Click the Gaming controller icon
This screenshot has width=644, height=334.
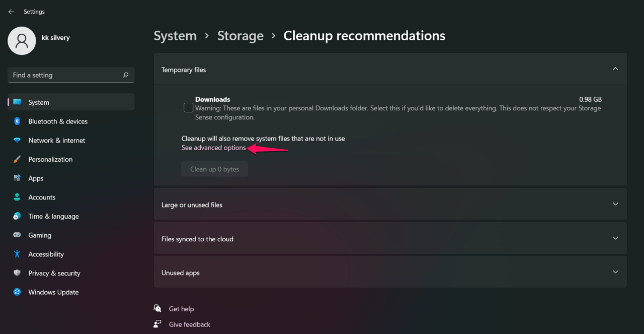17,235
